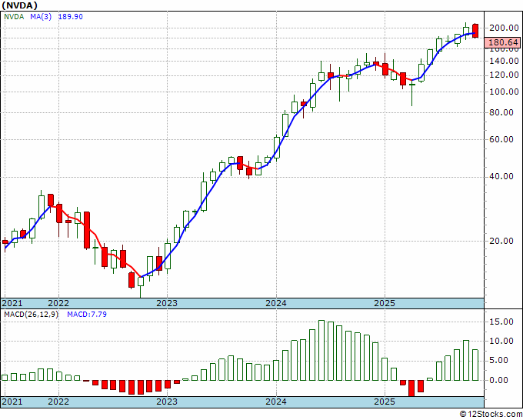Click 2022 on the MACD timeline

click(58, 402)
